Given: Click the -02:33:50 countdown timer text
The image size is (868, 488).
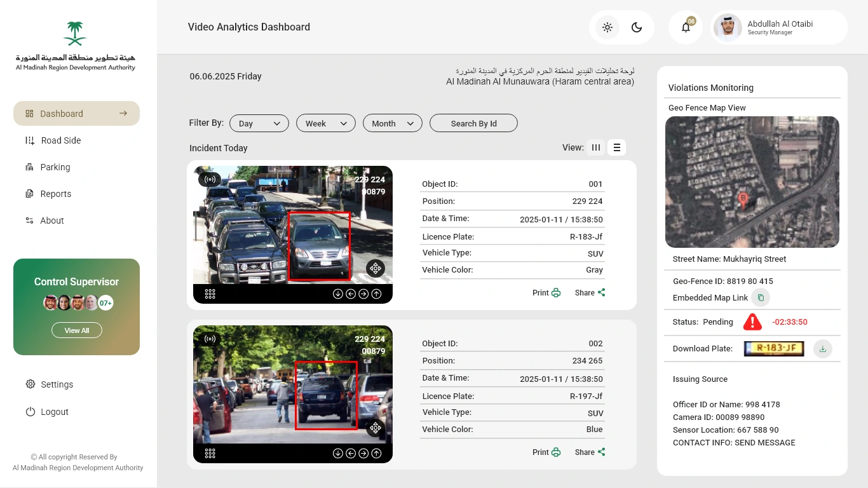Looking at the screenshot, I should pyautogui.click(x=790, y=322).
